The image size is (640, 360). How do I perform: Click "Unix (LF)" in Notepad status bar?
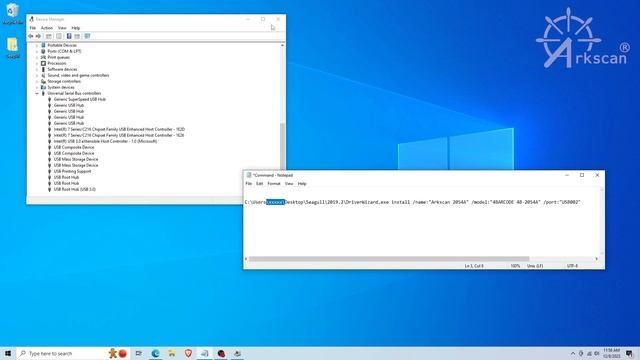coord(535,266)
